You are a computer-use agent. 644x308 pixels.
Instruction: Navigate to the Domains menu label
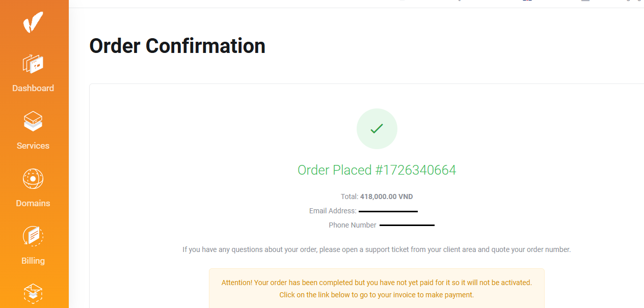tap(33, 203)
